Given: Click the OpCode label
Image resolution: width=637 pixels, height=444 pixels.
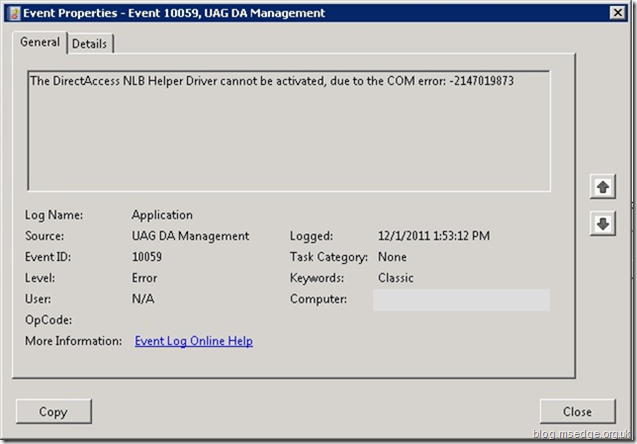Looking at the screenshot, I should click(x=48, y=320).
